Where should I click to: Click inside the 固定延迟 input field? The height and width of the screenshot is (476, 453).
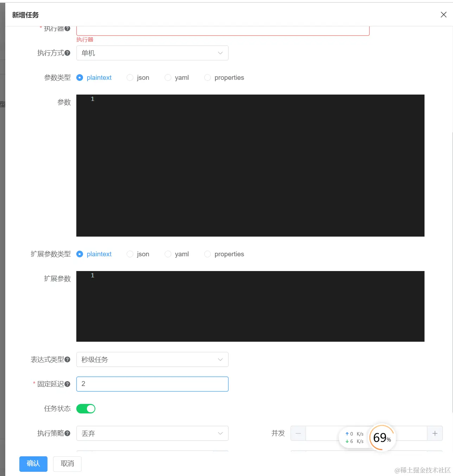[x=152, y=384]
